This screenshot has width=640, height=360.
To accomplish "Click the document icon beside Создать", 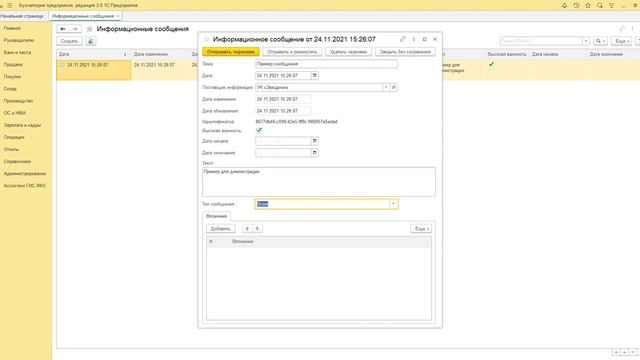I will click(91, 41).
